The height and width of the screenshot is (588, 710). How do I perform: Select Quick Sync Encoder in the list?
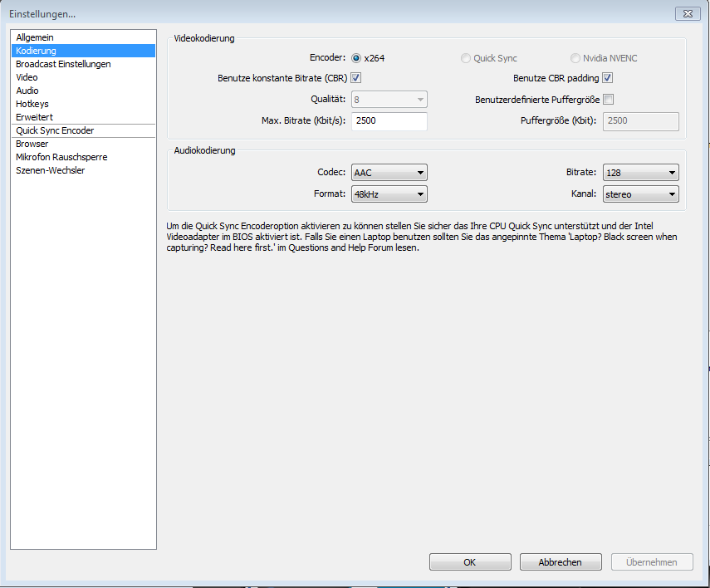[x=83, y=130]
